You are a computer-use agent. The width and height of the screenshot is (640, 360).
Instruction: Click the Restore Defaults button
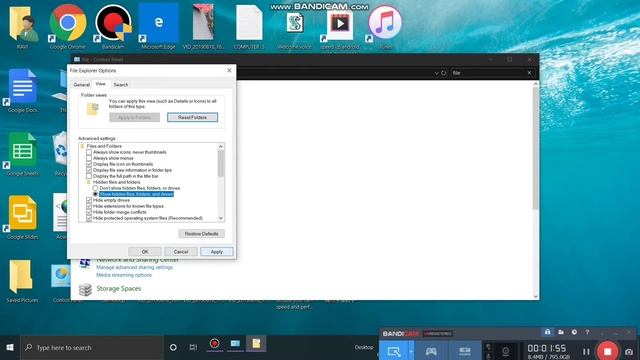pos(201,233)
